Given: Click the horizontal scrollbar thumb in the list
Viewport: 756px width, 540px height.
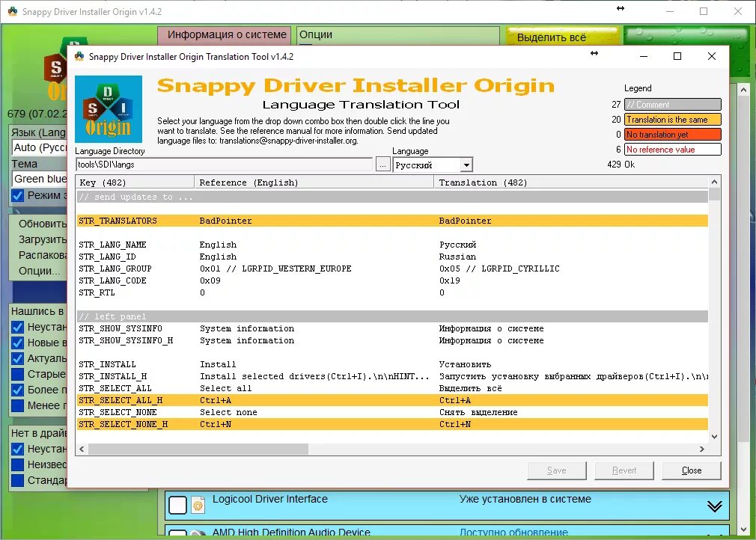Looking at the screenshot, I should point(198,449).
